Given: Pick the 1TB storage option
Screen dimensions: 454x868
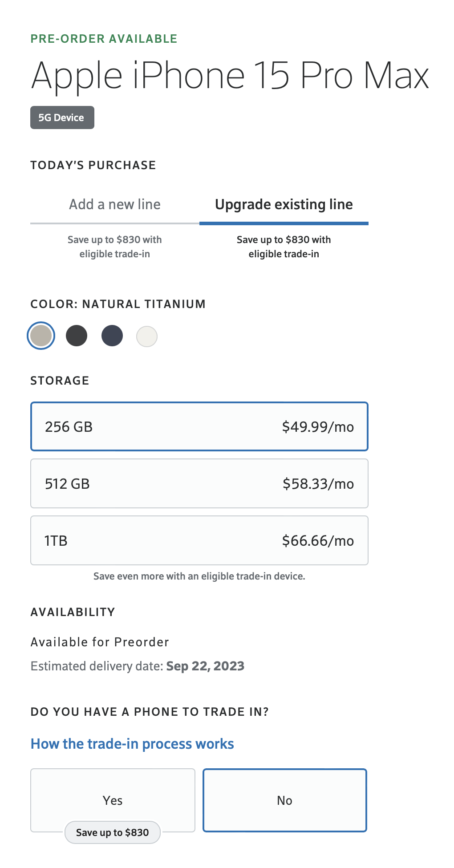Looking at the screenshot, I should tap(199, 540).
